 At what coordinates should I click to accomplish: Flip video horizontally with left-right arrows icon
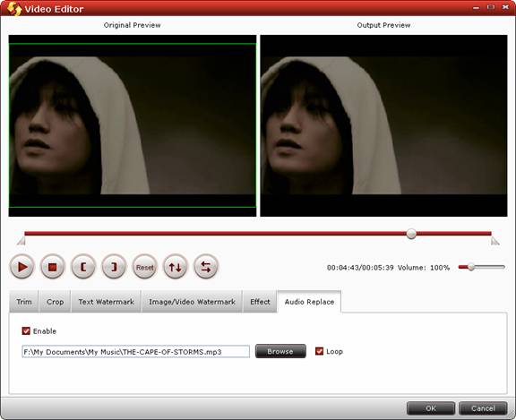(x=206, y=267)
